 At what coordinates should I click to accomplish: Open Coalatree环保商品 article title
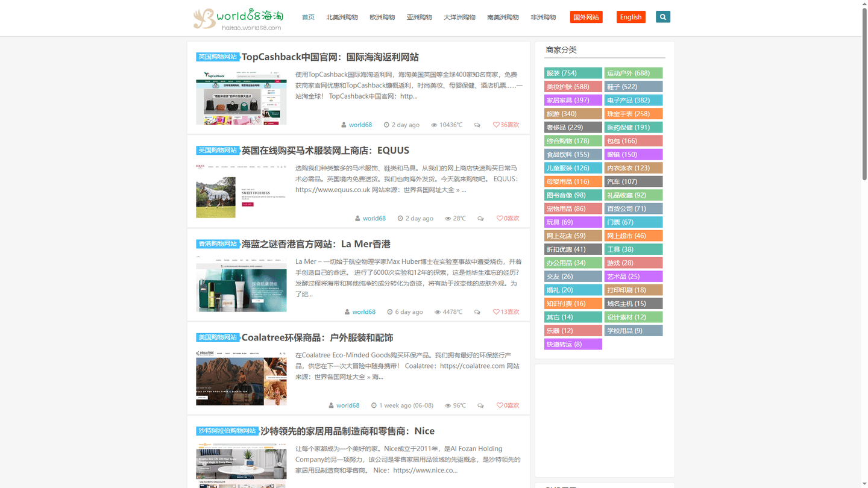[x=317, y=337]
